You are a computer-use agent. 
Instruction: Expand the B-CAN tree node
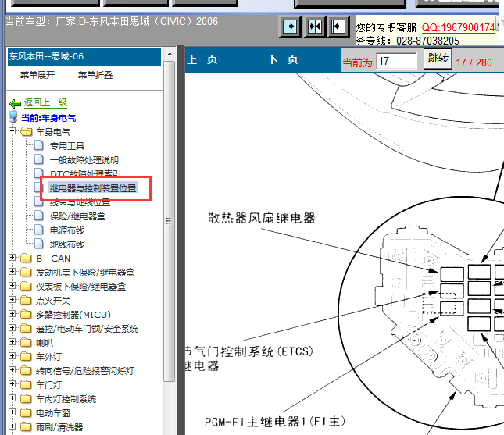pos(13,258)
